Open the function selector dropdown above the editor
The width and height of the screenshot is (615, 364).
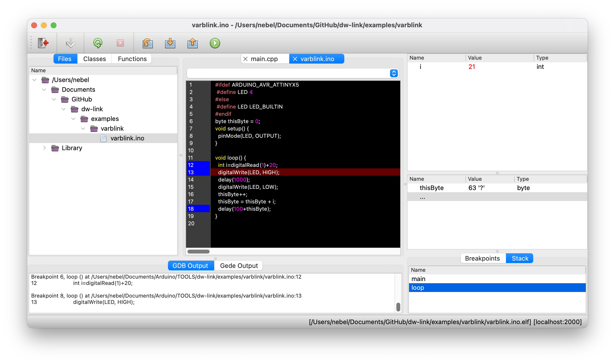point(394,73)
